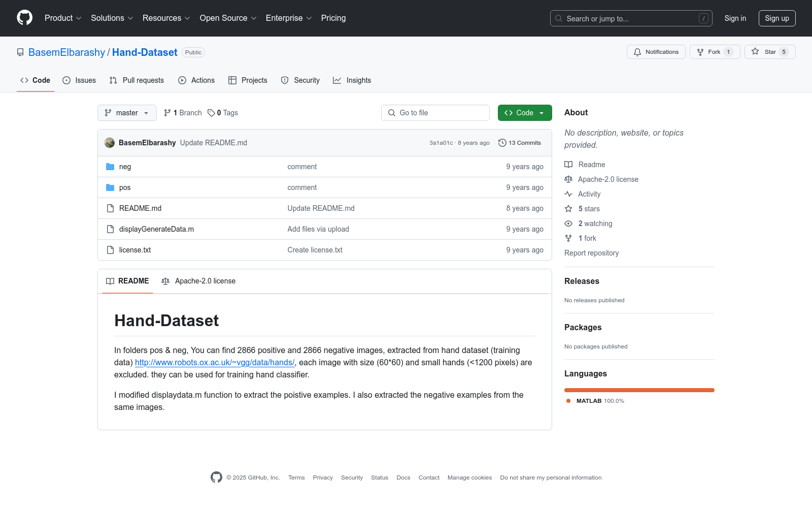This screenshot has width=812, height=508.
Task: Fork the repository with Fork button
Action: click(x=715, y=52)
